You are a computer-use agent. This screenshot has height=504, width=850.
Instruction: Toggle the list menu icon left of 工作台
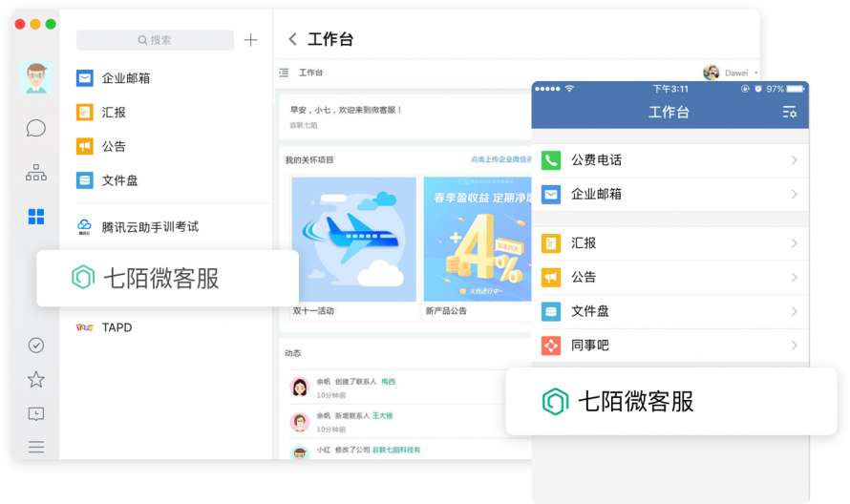284,73
